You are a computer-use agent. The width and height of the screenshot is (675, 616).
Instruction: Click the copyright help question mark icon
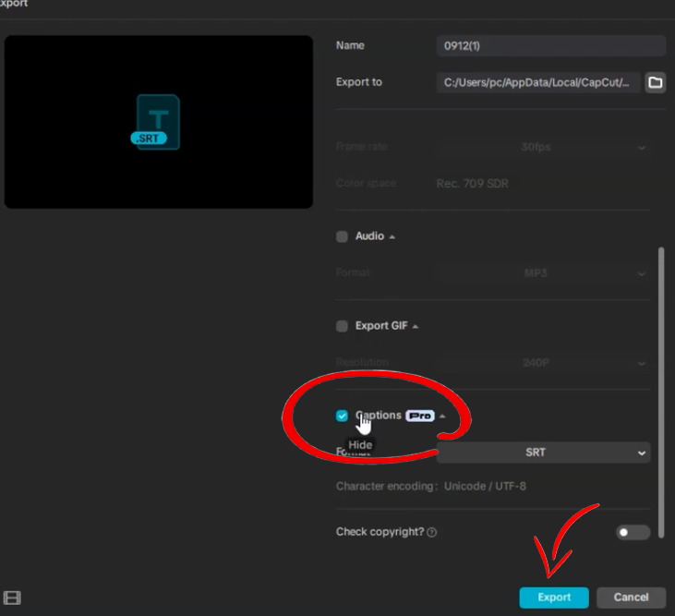[432, 533]
